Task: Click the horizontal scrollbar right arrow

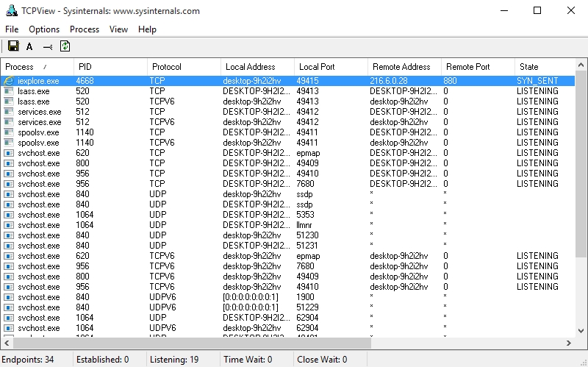Action: click(x=567, y=343)
